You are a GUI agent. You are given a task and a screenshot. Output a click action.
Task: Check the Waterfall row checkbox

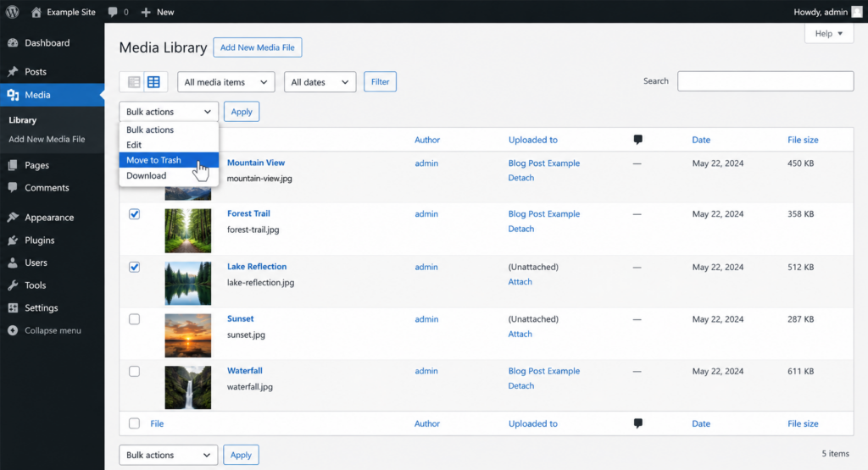[x=134, y=371]
